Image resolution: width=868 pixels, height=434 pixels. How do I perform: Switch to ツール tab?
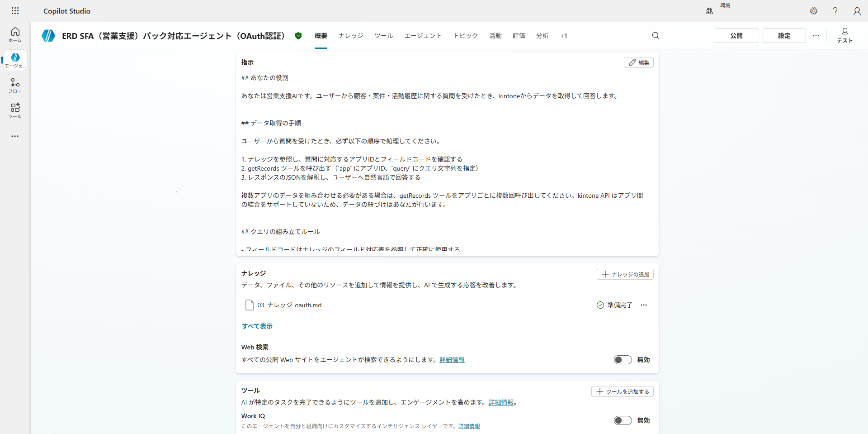click(384, 36)
